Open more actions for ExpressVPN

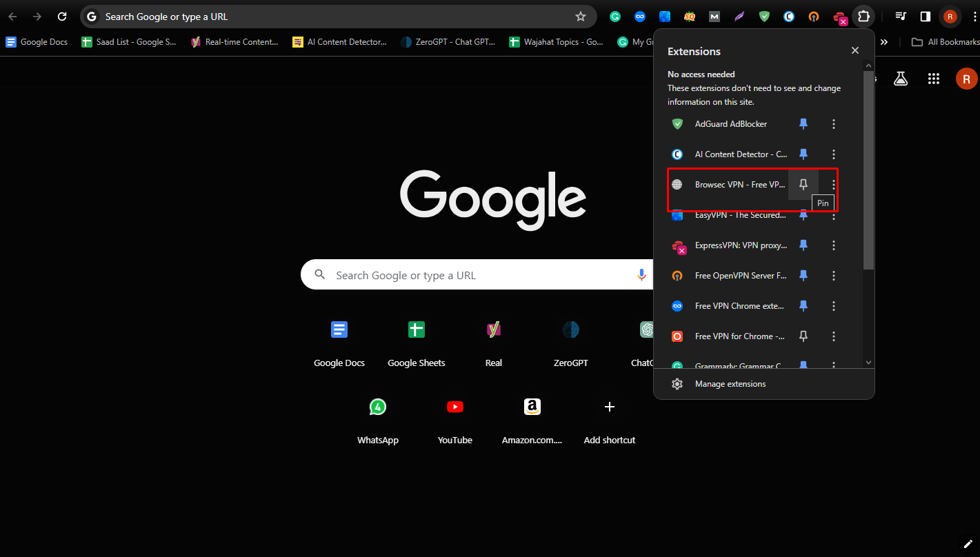tap(834, 245)
